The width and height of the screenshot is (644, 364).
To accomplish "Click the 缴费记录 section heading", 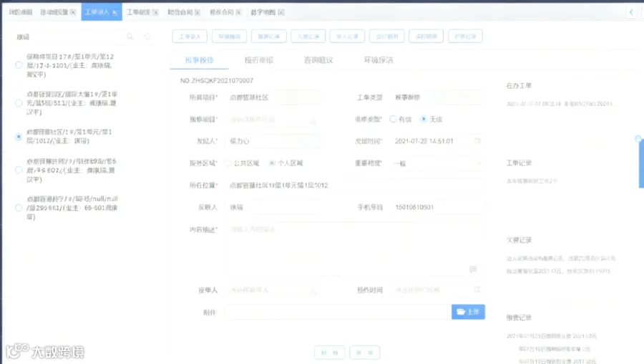I will point(519,317).
